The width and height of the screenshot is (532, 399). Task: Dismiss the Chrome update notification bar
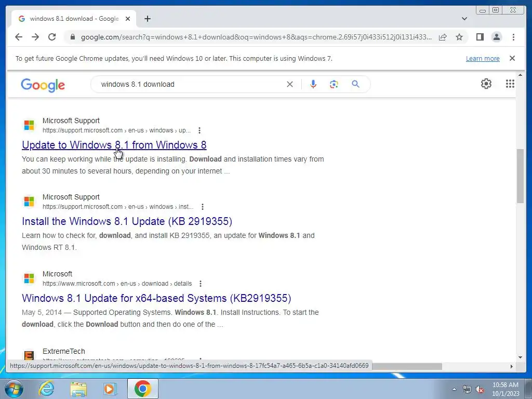tap(512, 58)
